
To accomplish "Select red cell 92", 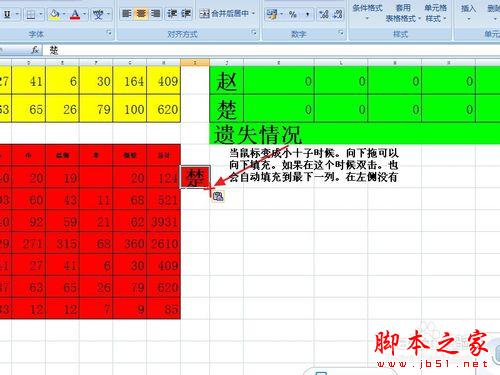I will pos(29,221).
